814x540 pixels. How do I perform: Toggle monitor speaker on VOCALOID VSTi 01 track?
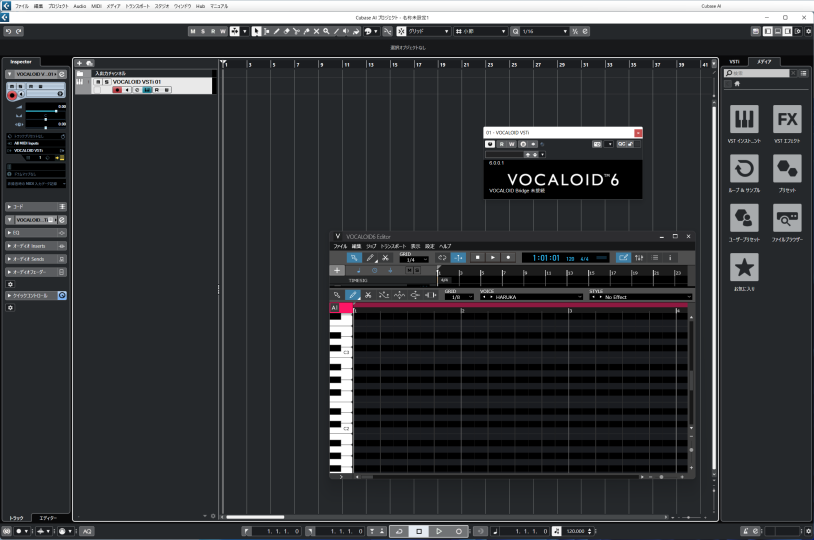[x=127, y=90]
